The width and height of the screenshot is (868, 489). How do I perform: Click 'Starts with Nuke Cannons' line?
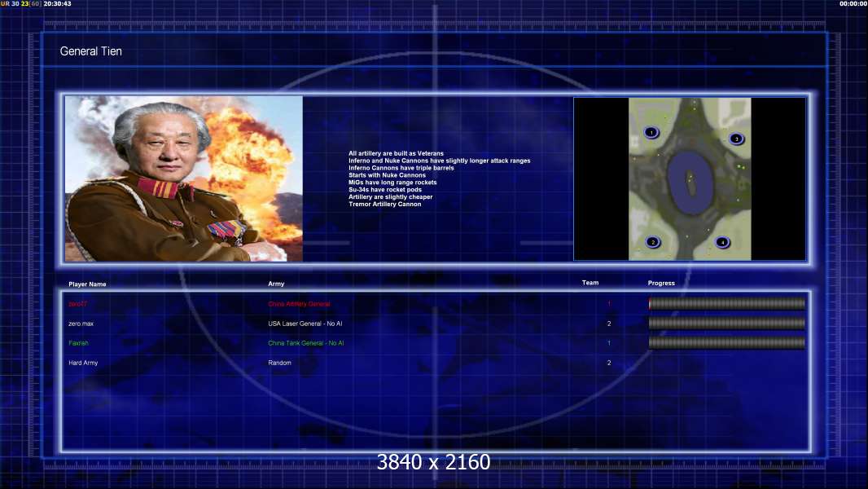pyautogui.click(x=387, y=175)
